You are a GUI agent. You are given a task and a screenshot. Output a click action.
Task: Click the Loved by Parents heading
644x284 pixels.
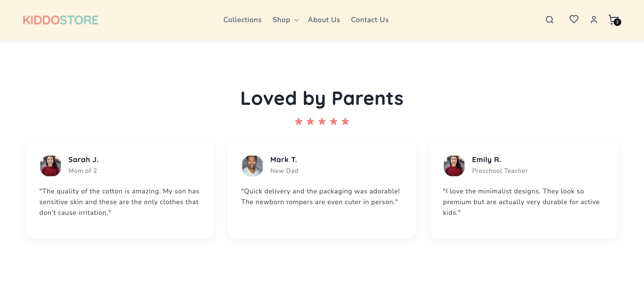tap(322, 98)
